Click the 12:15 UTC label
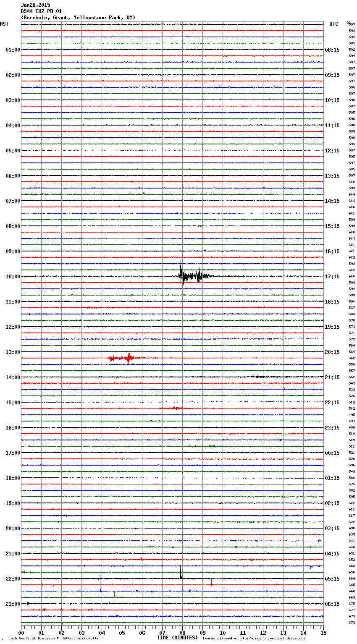 [332, 151]
